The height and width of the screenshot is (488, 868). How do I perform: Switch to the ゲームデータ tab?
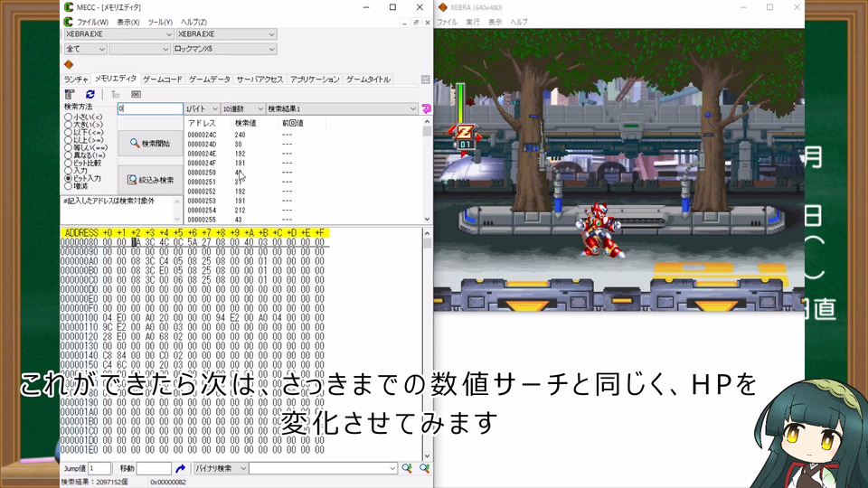209,80
